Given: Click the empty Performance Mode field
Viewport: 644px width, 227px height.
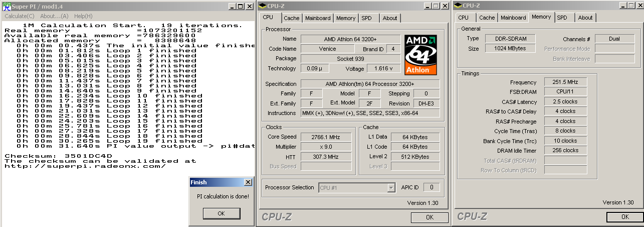Looking at the screenshot, I should coord(614,49).
